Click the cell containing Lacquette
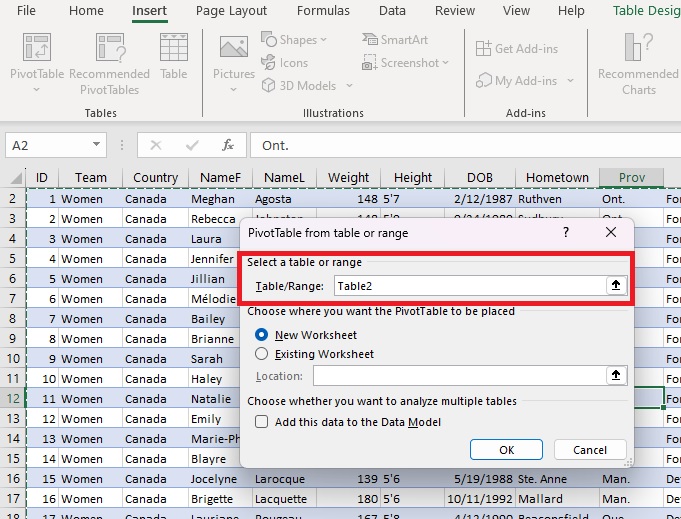Viewport: 681px width, 519px height. [x=284, y=499]
